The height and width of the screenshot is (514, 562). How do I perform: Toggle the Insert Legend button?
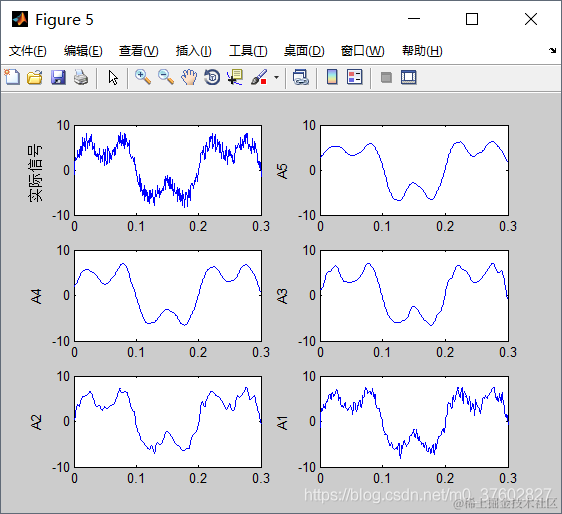[x=355, y=77]
